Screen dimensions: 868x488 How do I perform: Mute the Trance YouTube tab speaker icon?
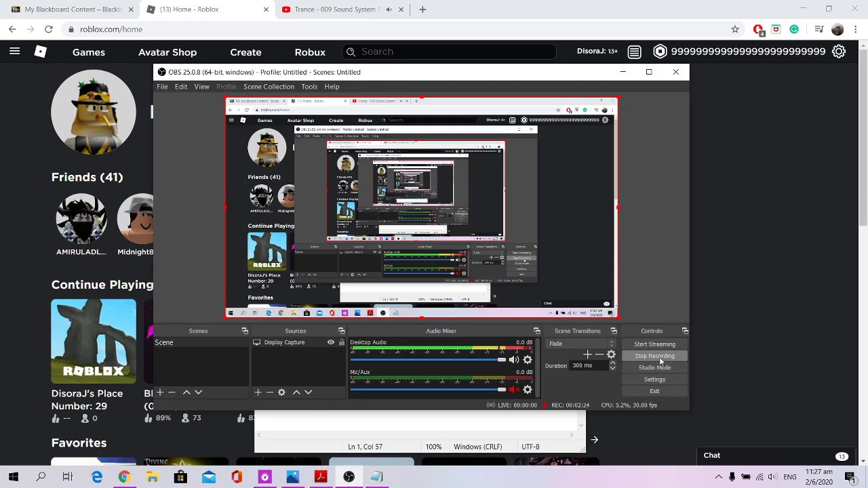[389, 9]
